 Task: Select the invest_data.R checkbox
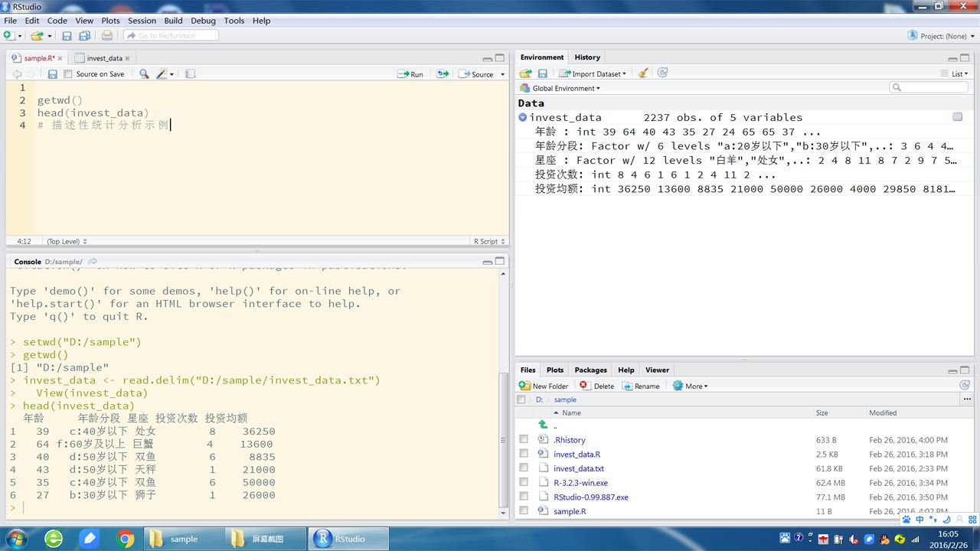[524, 454]
